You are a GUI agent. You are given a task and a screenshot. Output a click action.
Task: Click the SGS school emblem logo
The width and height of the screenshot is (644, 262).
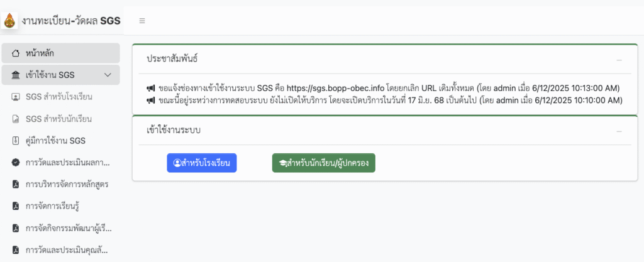[x=9, y=20]
